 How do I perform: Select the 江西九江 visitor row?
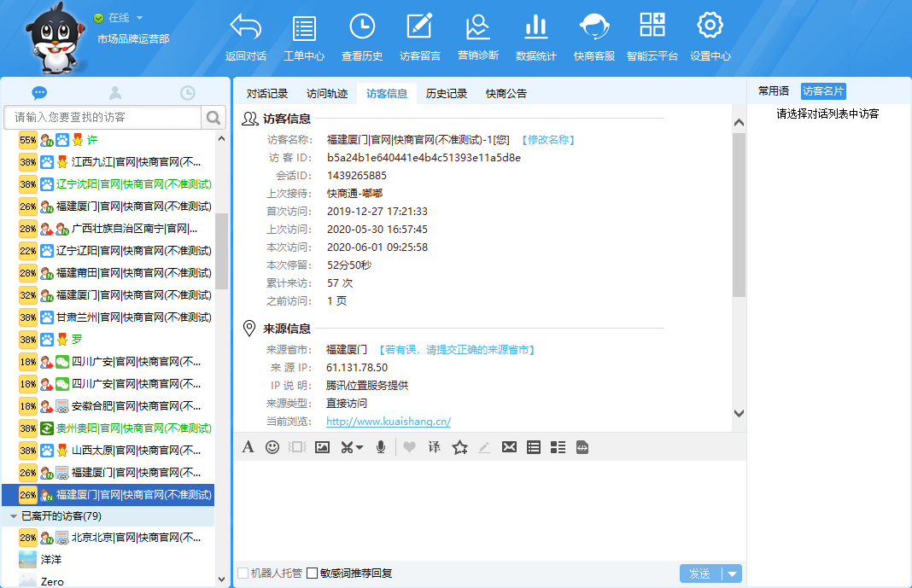click(108, 162)
